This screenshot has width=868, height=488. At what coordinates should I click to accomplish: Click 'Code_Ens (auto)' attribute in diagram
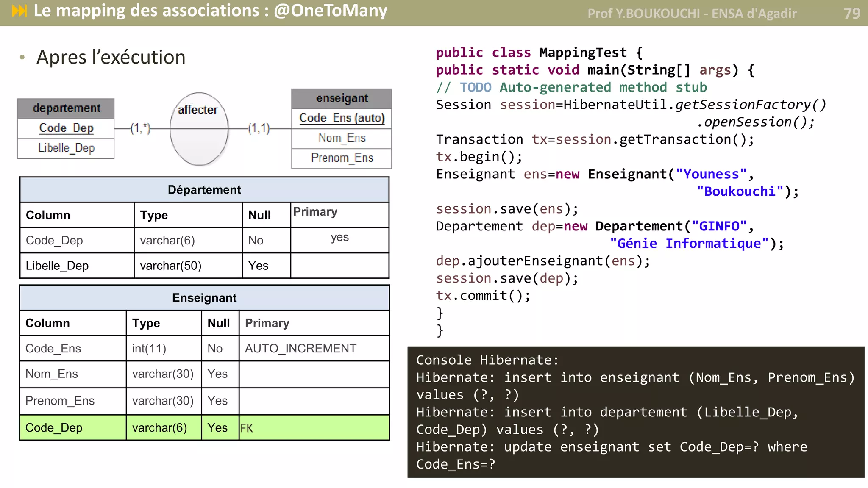(342, 118)
